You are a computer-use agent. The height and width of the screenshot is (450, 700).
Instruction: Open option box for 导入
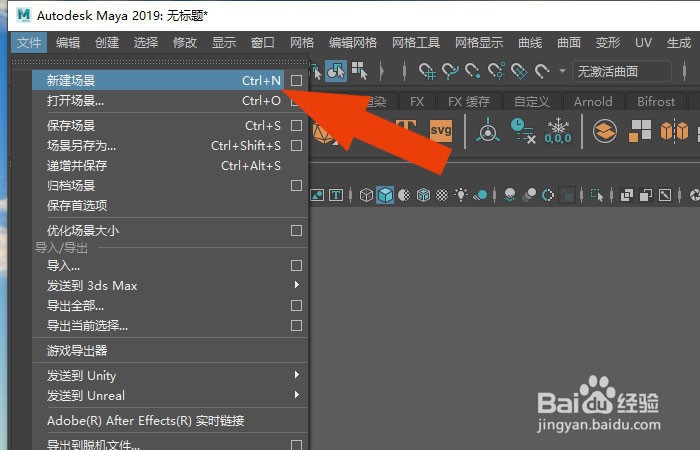(x=296, y=266)
